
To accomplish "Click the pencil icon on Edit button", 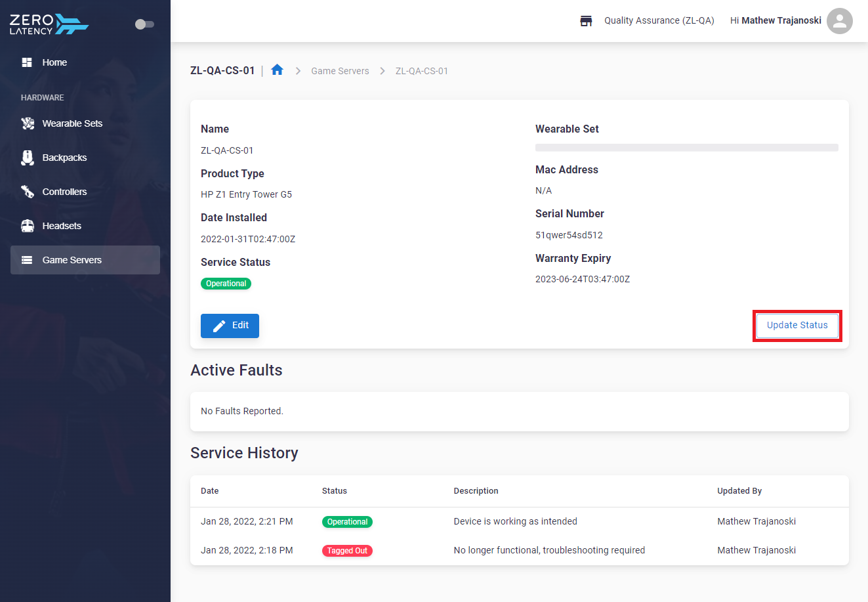I will 220,326.
